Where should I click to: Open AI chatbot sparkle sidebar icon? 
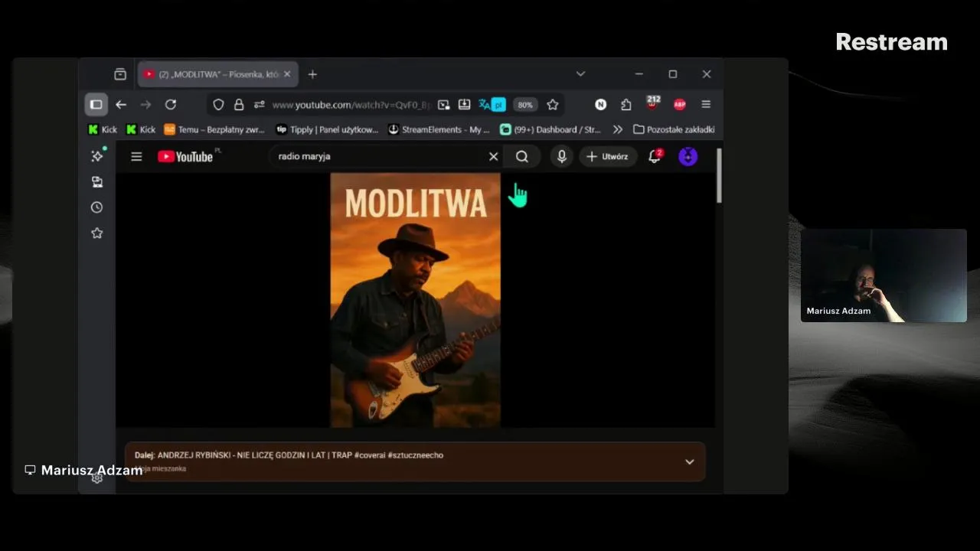[x=97, y=156]
